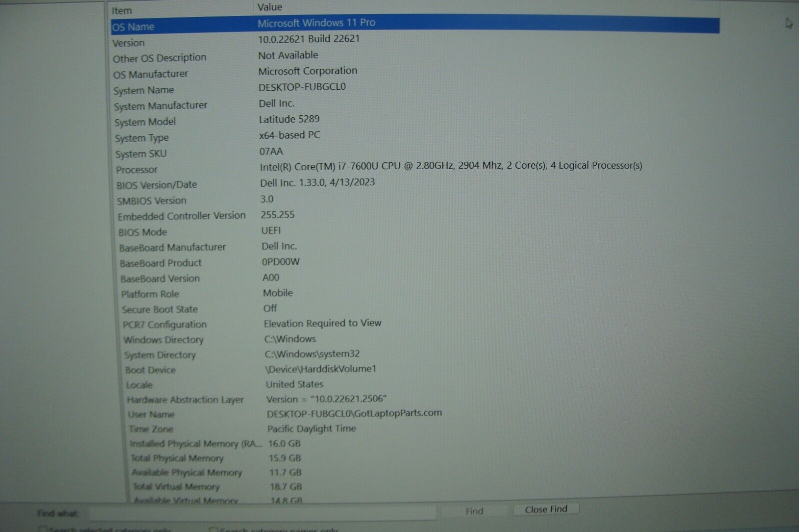
Task: Select the highlighted OS Name row
Action: tap(415, 24)
